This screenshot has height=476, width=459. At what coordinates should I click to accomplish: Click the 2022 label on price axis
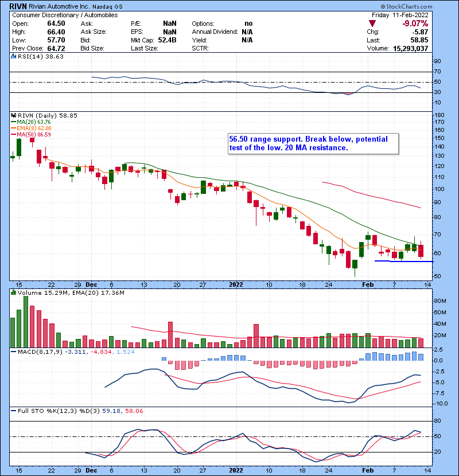[236, 284]
